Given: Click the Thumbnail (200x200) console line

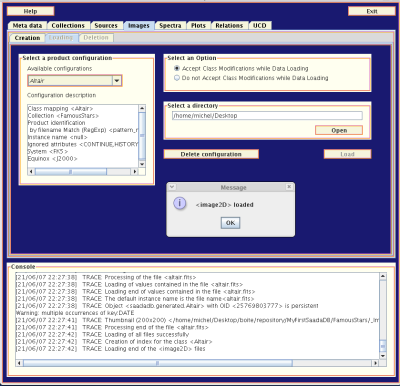Looking at the screenshot, I should click(197, 320).
